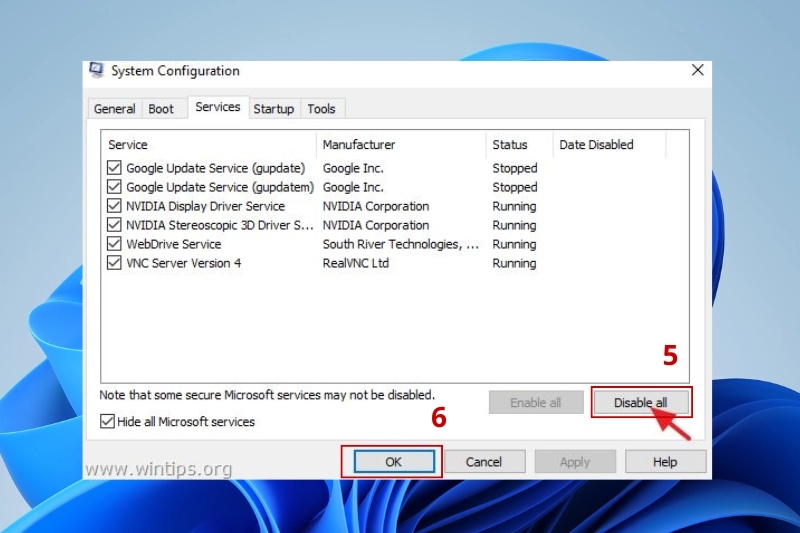
Task: Open Help for System Configuration
Action: coord(665,462)
